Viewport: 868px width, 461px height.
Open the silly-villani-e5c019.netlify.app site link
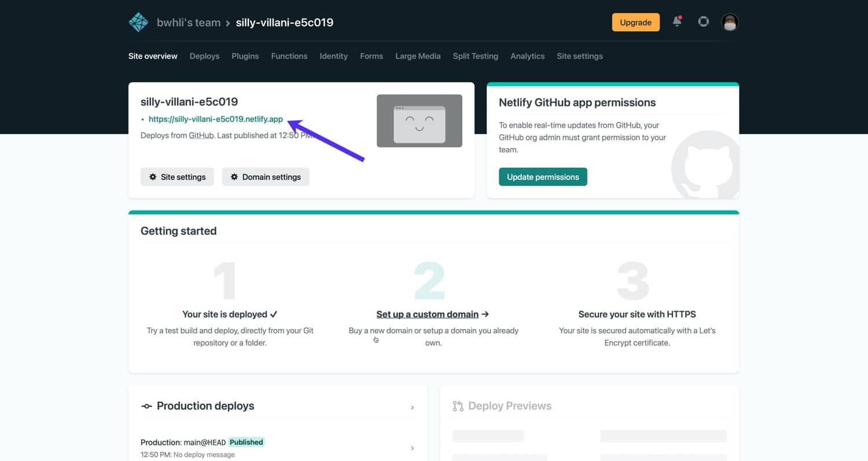click(215, 119)
